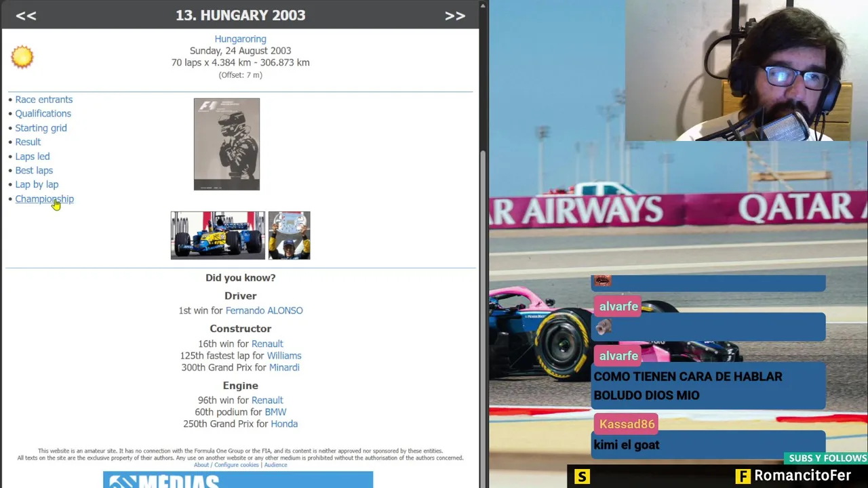
Task: Open the Championship page
Action: [44, 199]
